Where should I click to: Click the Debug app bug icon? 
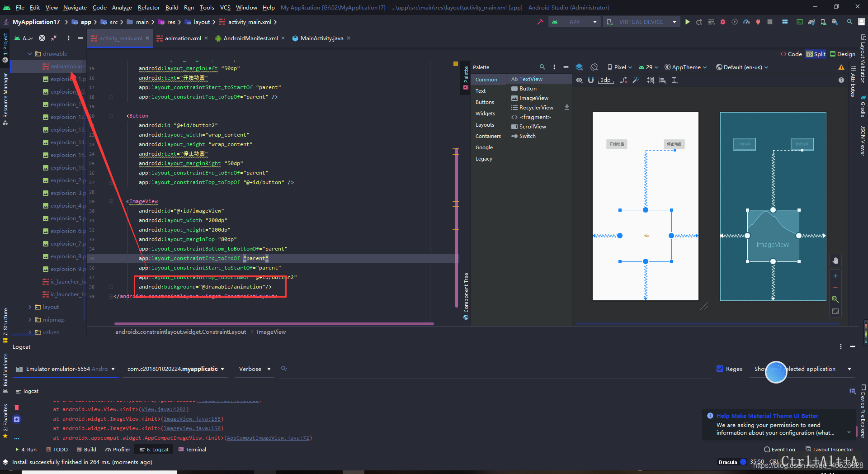[x=723, y=22]
